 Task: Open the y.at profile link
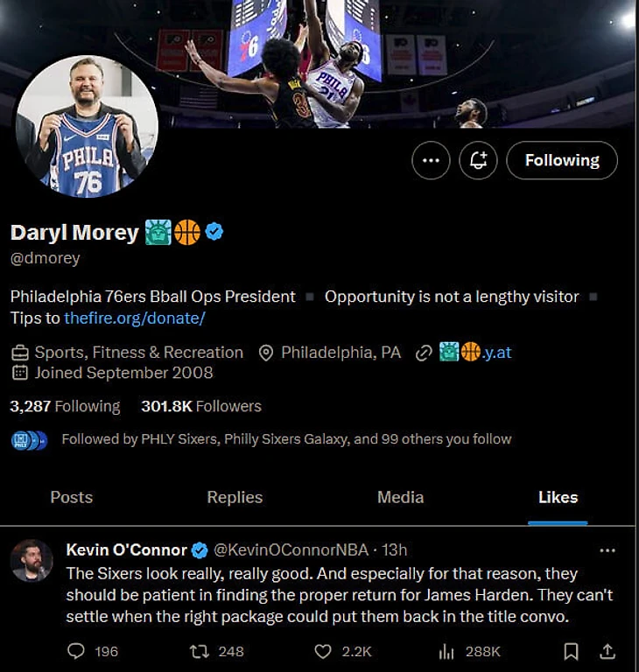click(x=475, y=353)
